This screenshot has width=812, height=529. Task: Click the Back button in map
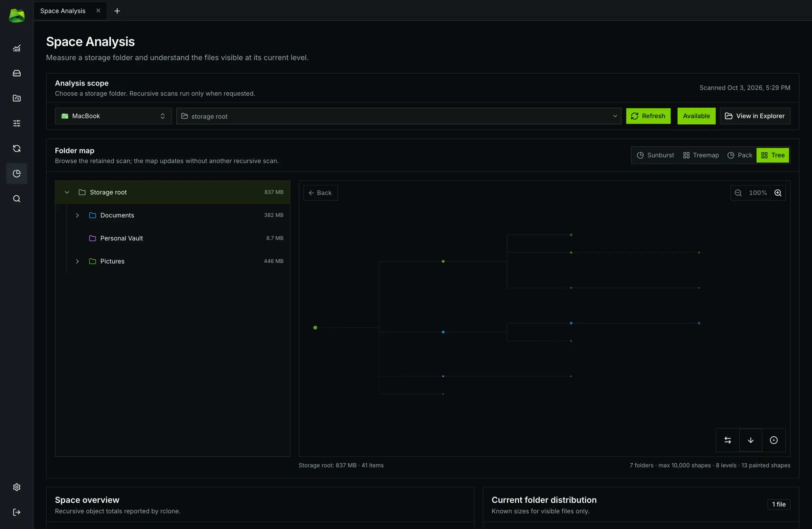320,193
